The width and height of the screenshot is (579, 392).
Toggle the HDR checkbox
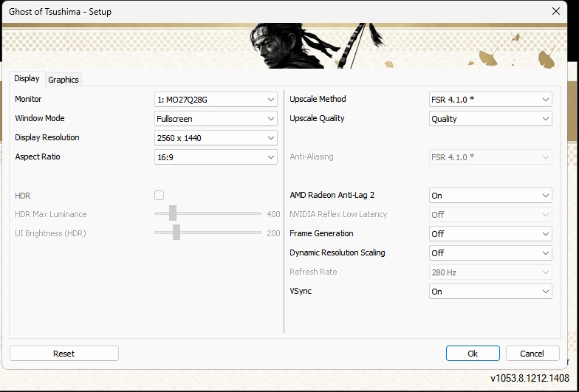coord(159,196)
